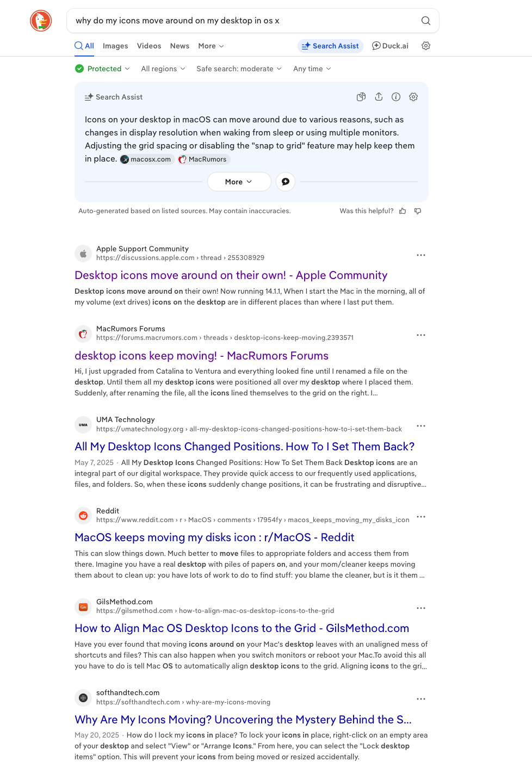This screenshot has height=774, width=532.
Task: Open Safe search: moderate dropdown
Action: coord(239,69)
